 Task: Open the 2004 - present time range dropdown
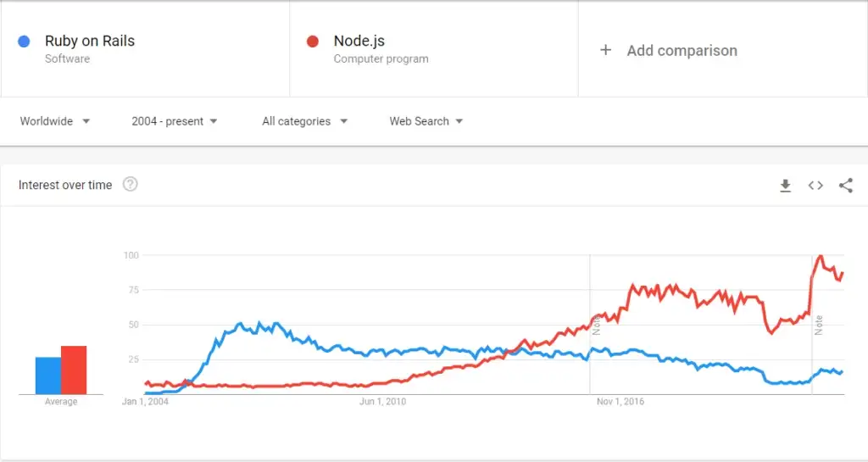[175, 121]
